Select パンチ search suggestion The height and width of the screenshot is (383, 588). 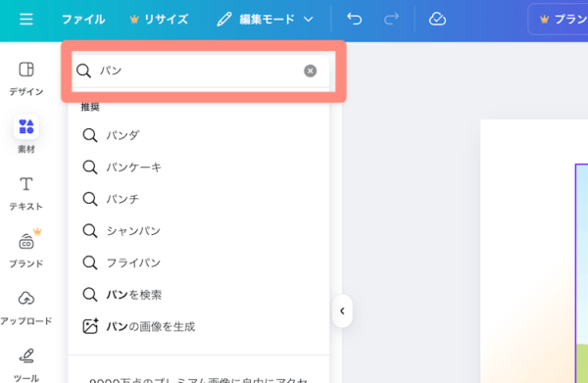pos(199,199)
